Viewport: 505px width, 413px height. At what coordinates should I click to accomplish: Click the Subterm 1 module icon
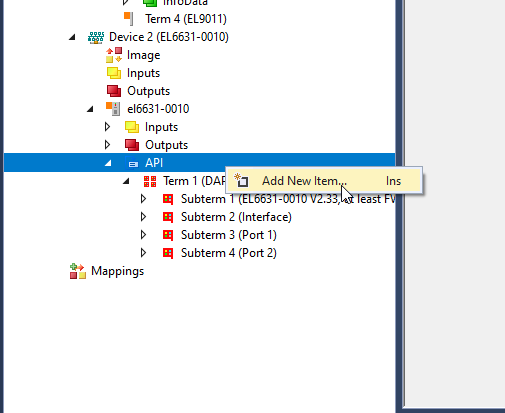168,199
